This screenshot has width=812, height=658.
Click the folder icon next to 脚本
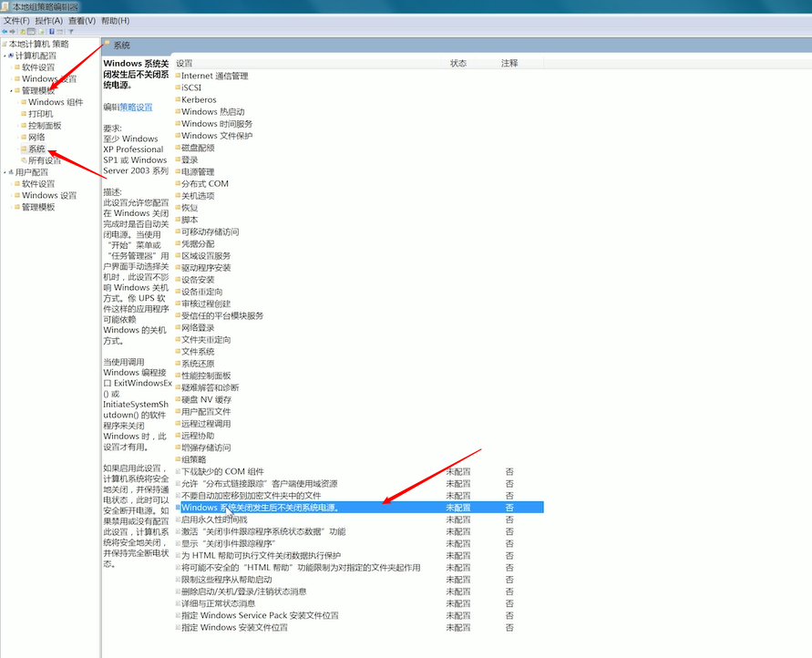[178, 220]
